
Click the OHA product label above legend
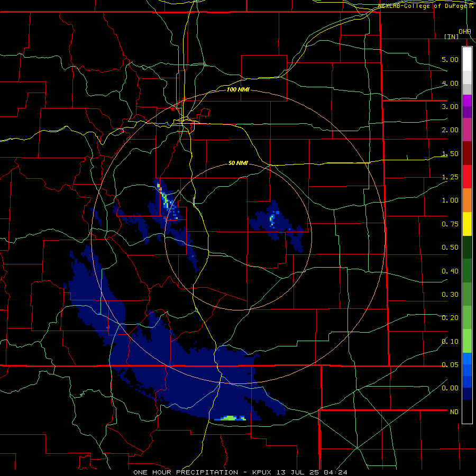(x=465, y=32)
